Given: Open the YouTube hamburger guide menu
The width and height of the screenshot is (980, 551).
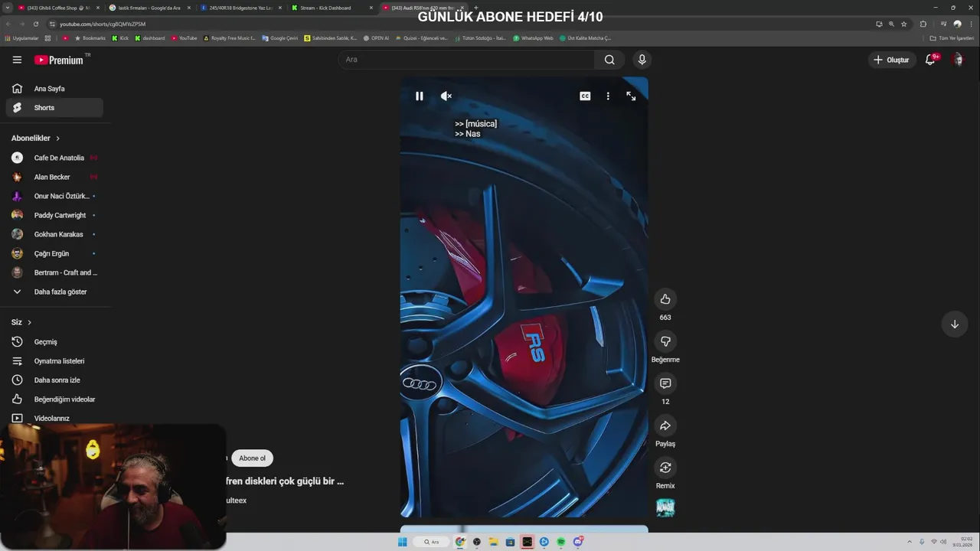Looking at the screenshot, I should (x=17, y=60).
